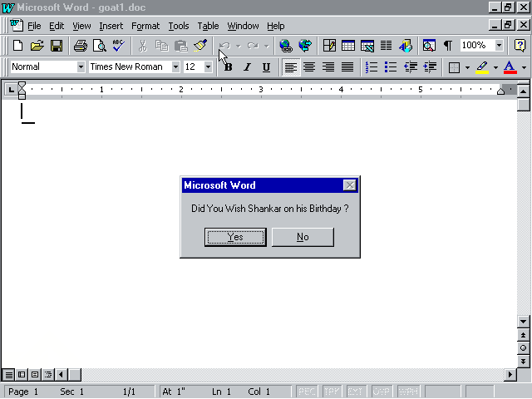Open the font size 12 dropdown

coord(208,66)
